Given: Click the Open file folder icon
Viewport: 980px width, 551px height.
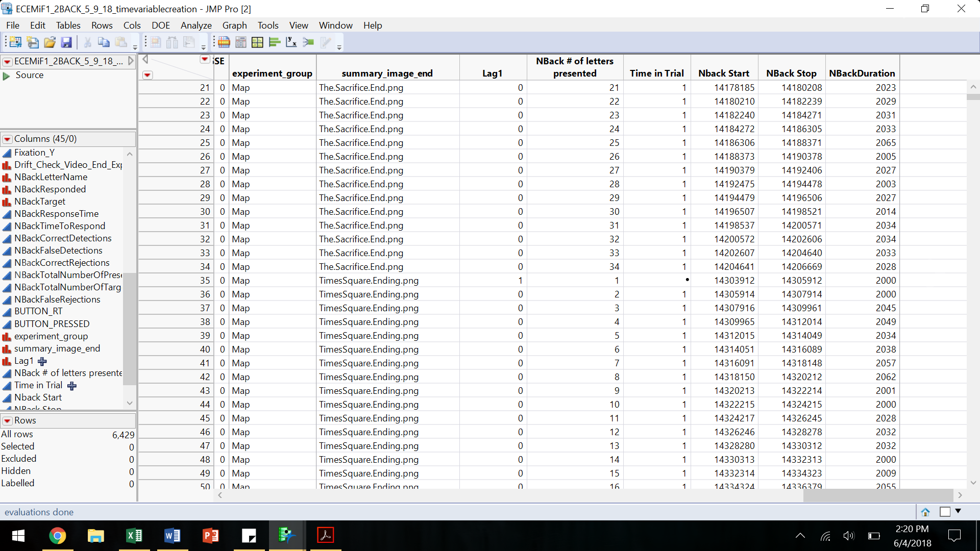Looking at the screenshot, I should (x=50, y=42).
